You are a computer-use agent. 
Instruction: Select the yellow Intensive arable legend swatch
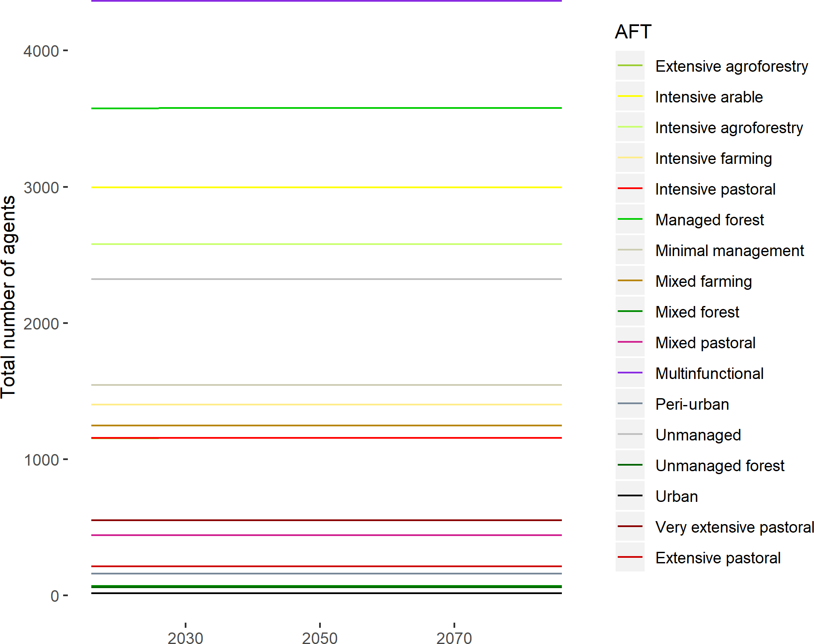click(630, 96)
